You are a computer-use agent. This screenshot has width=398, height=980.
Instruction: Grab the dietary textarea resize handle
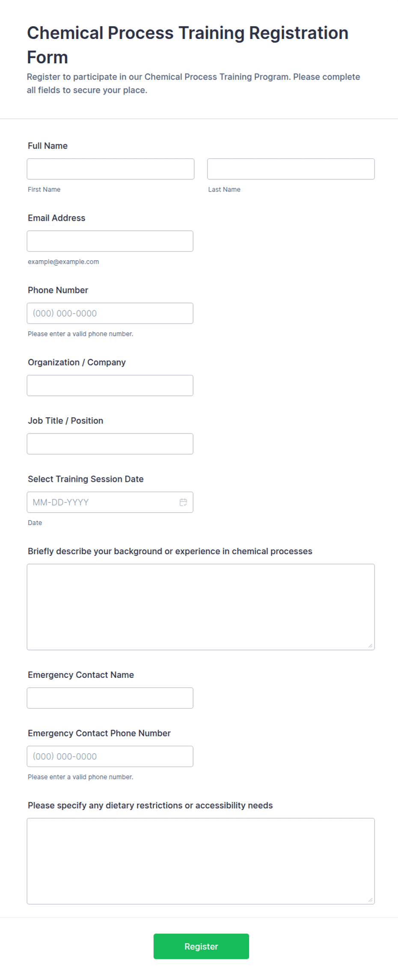(370, 900)
